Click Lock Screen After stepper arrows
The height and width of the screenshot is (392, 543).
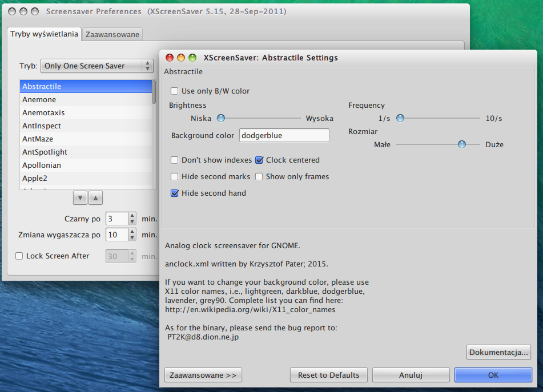tap(132, 256)
